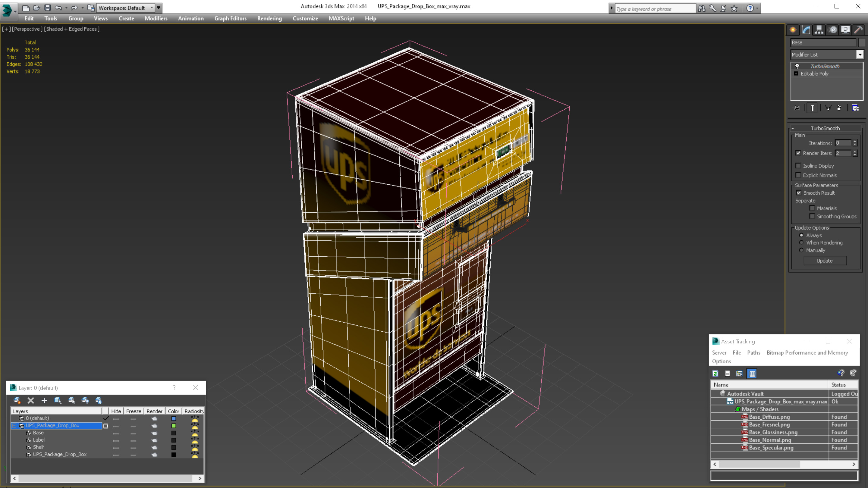This screenshot has width=868, height=488.
Task: Click the Pin Stack icon
Action: [x=797, y=108]
